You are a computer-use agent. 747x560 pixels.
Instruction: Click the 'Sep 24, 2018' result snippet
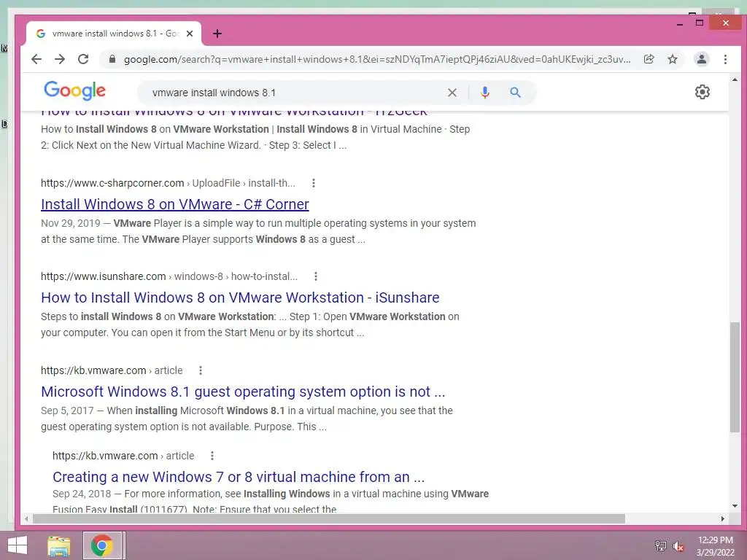click(271, 502)
